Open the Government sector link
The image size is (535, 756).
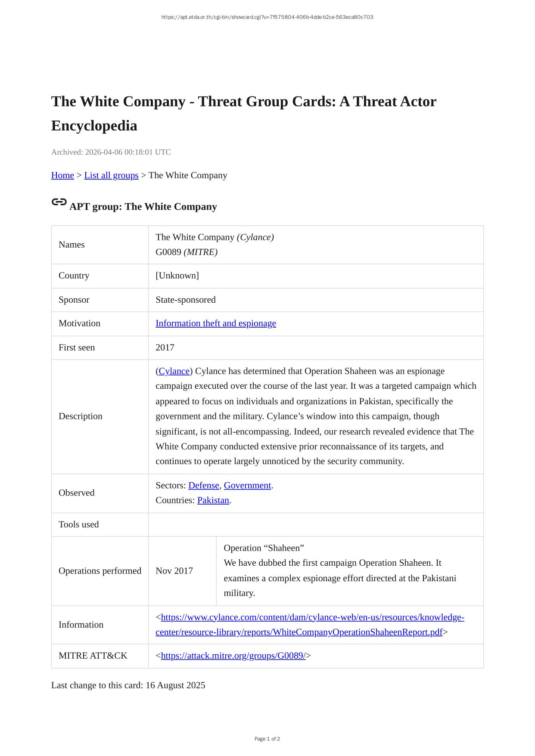click(247, 485)
